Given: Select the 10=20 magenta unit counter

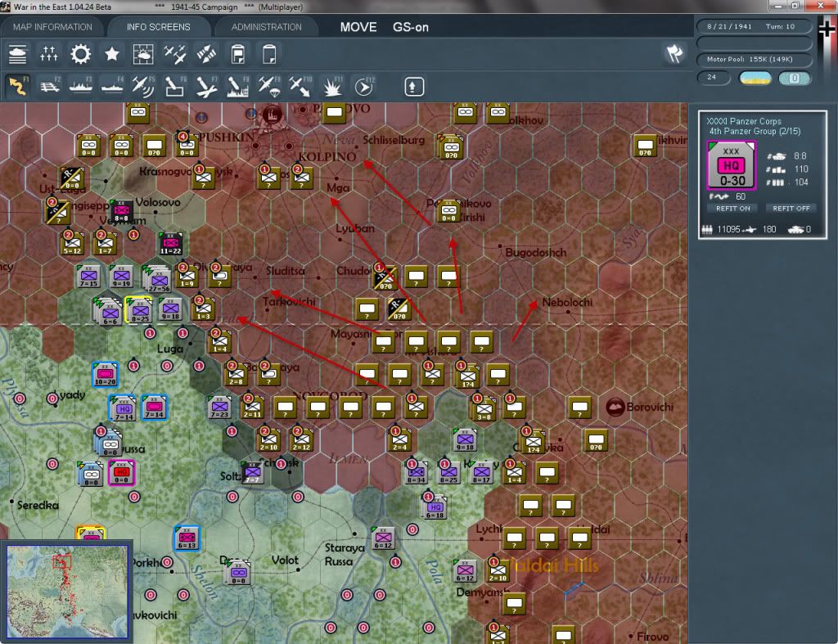Looking at the screenshot, I should [x=106, y=375].
